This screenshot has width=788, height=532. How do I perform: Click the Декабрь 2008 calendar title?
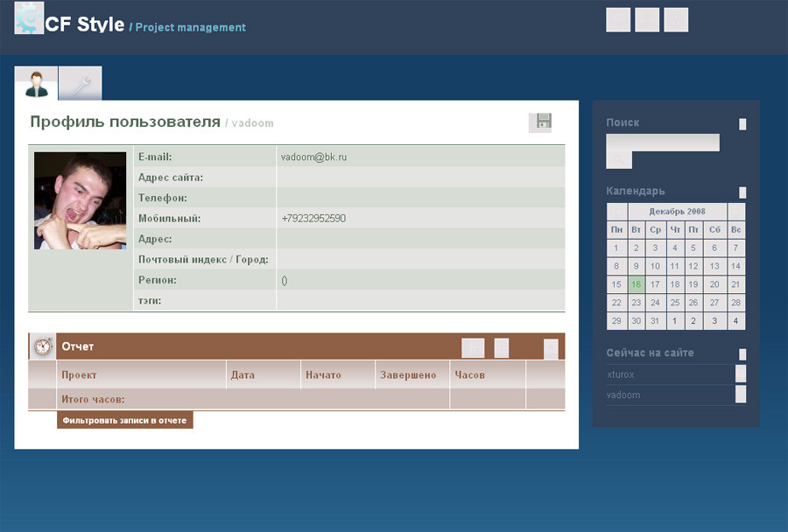[677, 212]
